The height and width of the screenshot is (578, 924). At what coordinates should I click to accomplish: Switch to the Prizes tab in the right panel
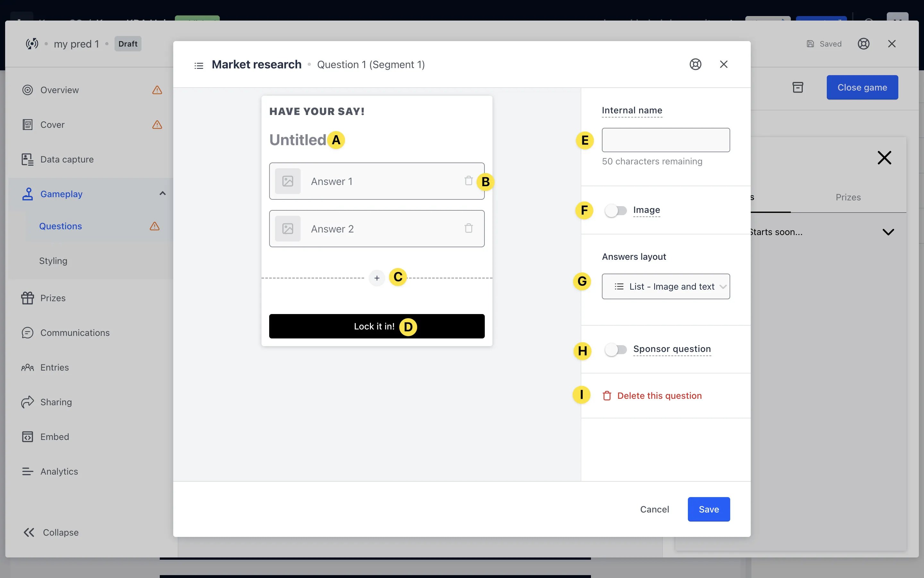coord(848,197)
